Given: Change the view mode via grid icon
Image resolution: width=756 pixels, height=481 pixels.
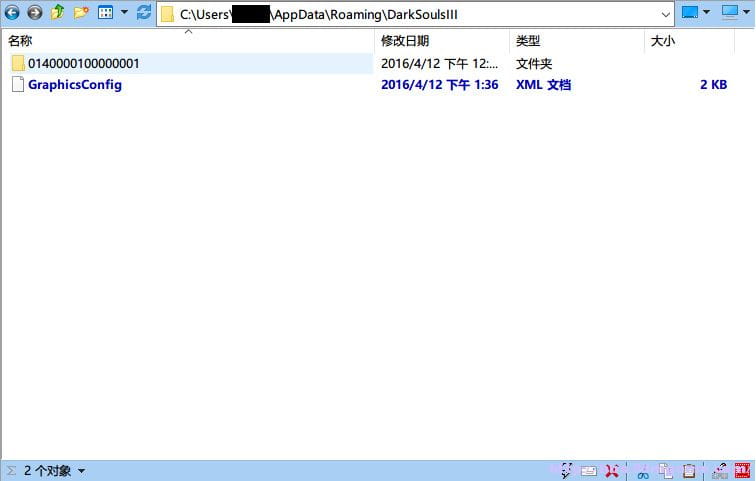Looking at the screenshot, I should click(105, 12).
